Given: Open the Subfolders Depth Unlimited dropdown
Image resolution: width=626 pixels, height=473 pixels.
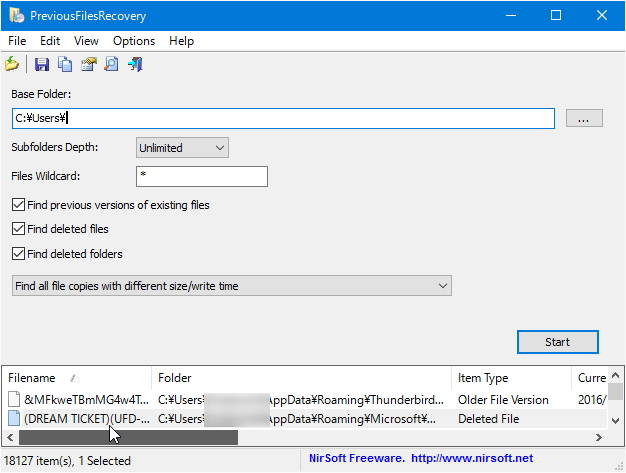Looking at the screenshot, I should coord(182,148).
